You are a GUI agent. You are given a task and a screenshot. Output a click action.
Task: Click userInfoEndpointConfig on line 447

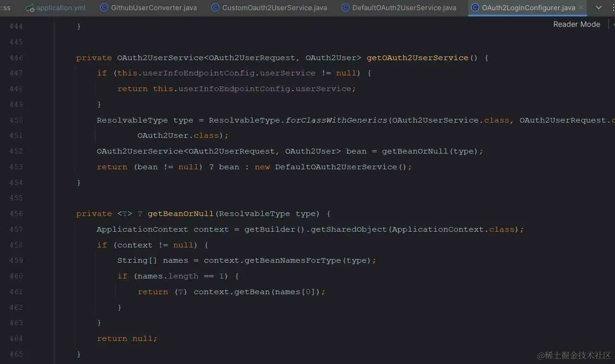point(199,73)
